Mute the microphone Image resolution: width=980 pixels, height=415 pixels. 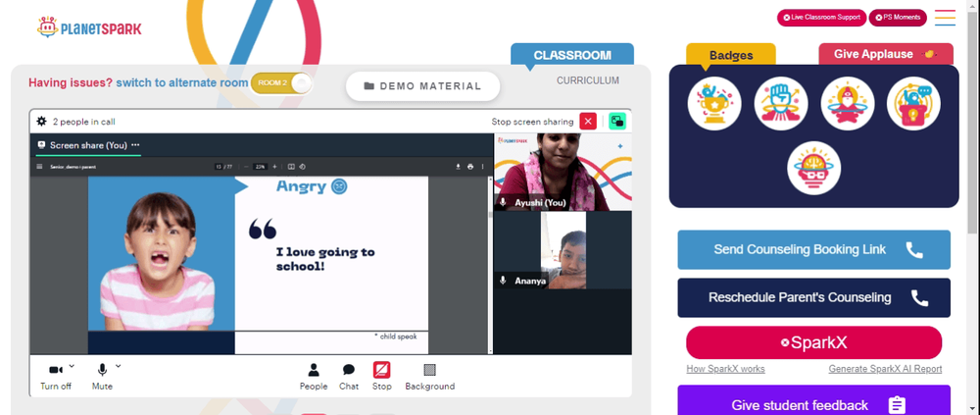[x=102, y=376]
